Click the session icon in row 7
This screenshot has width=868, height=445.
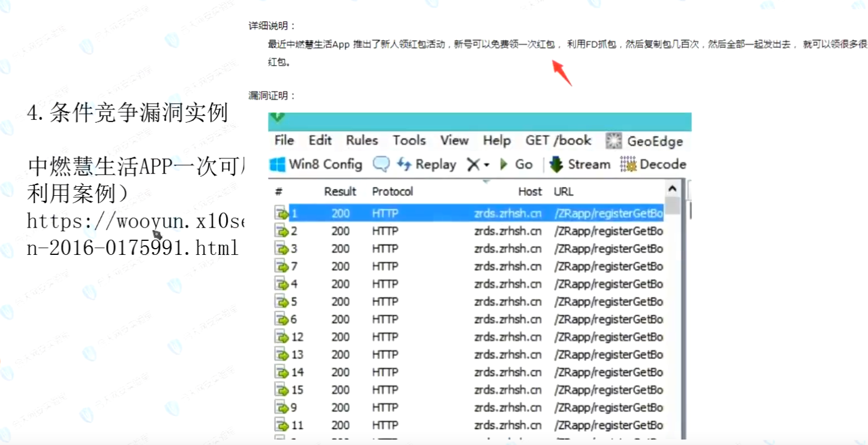pos(281,266)
